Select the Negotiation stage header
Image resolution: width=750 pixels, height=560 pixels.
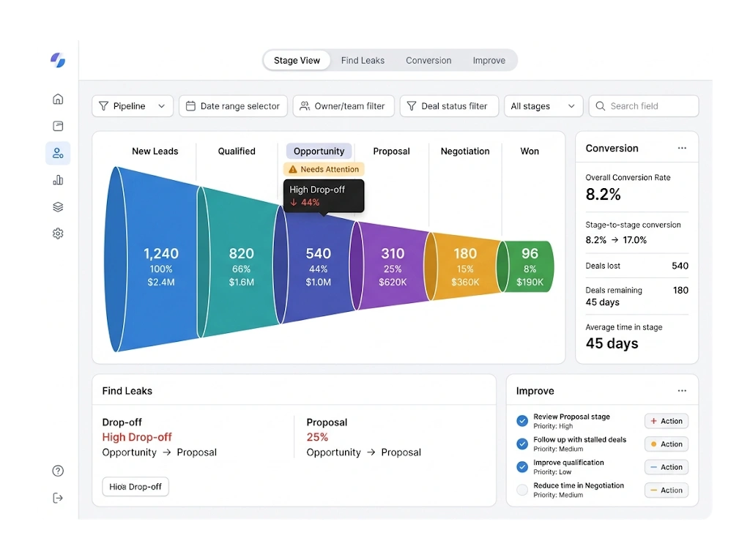point(465,151)
